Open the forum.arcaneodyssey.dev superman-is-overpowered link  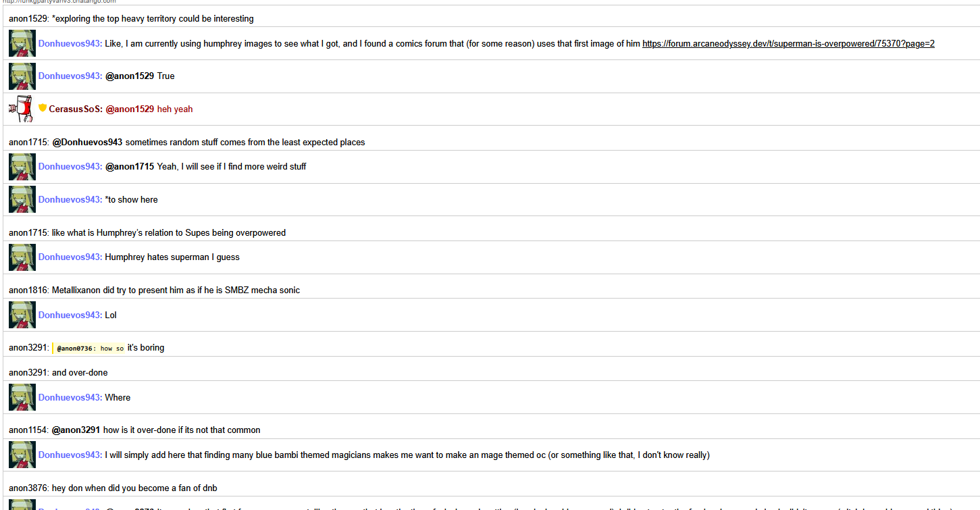point(788,43)
